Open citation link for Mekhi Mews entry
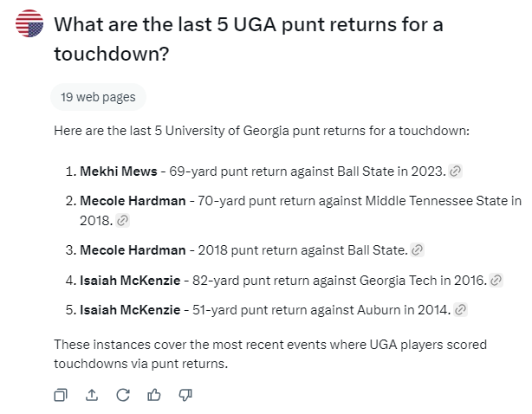Viewport: 532px width, 414px height. (456, 171)
